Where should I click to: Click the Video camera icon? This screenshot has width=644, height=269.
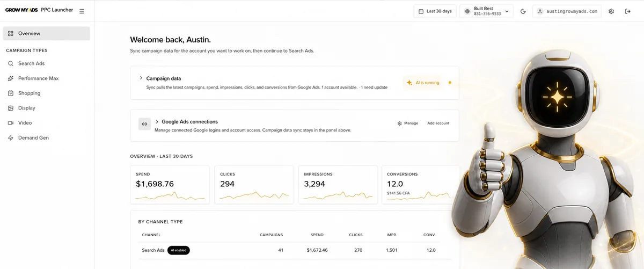tap(11, 123)
